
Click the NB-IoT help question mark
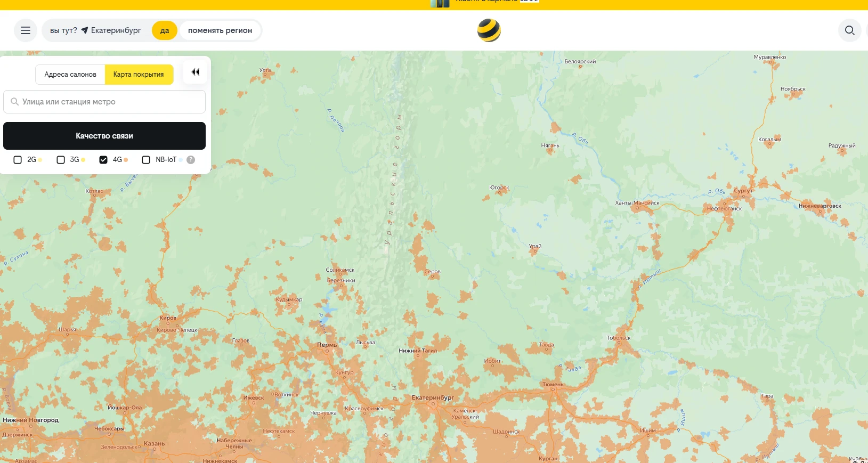191,160
